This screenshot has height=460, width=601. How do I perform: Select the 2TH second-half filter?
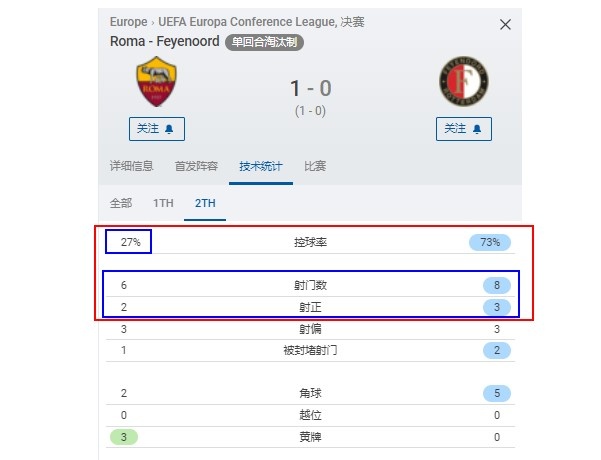tap(205, 203)
